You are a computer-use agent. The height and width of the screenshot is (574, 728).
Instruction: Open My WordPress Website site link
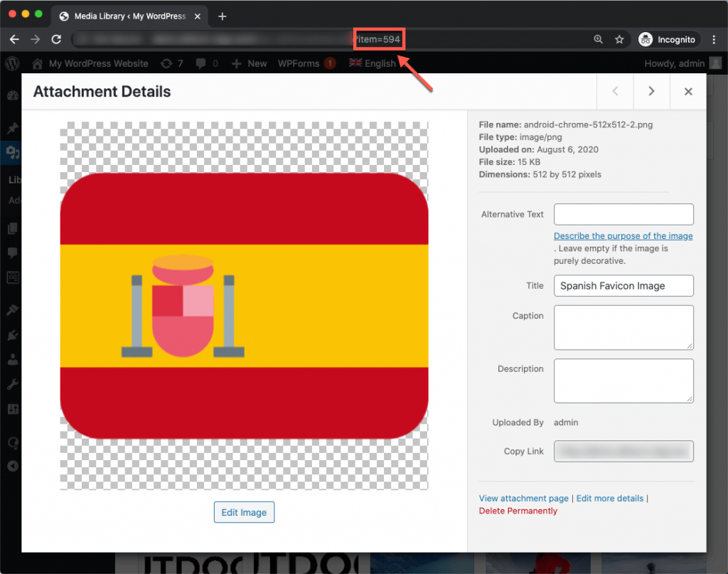90,63
